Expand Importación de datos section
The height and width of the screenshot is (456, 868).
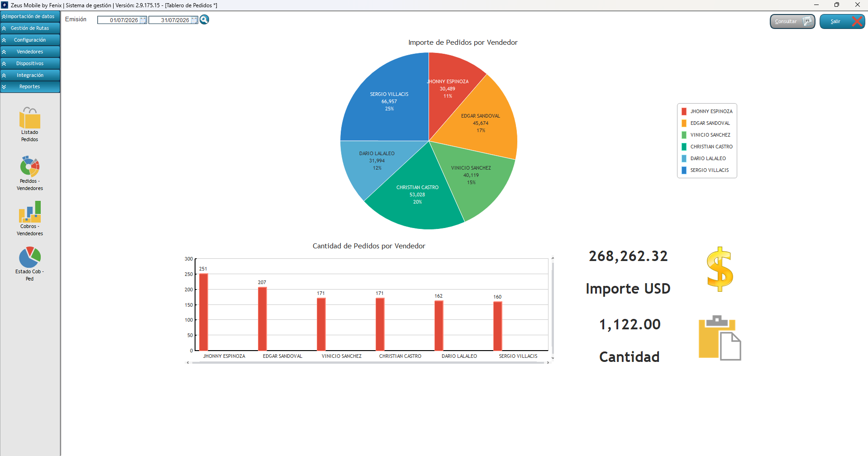30,16
